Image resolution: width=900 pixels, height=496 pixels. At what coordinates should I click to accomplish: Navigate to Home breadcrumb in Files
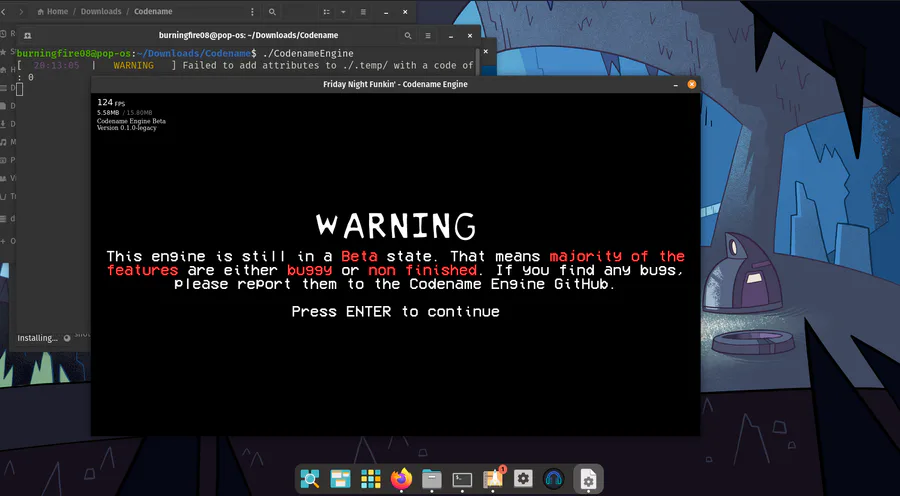(53, 11)
